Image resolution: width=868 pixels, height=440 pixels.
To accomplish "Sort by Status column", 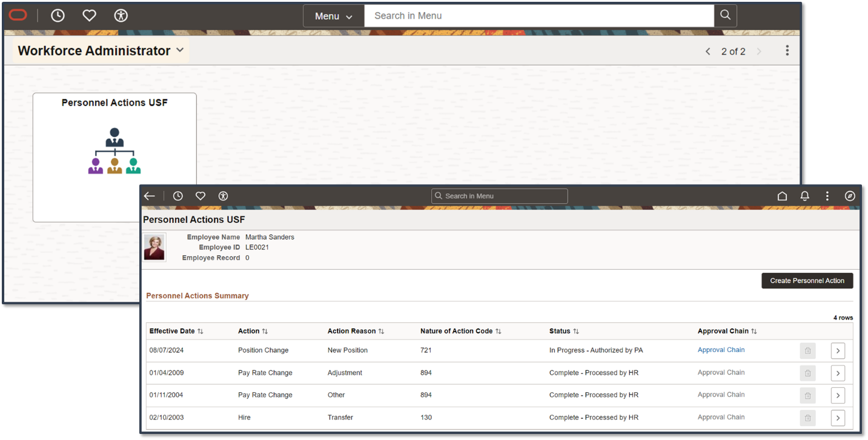I will [564, 332].
